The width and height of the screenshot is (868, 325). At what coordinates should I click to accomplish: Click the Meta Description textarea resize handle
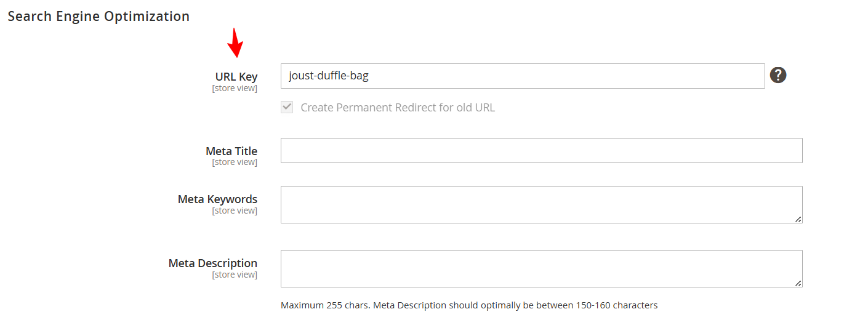[798, 283]
